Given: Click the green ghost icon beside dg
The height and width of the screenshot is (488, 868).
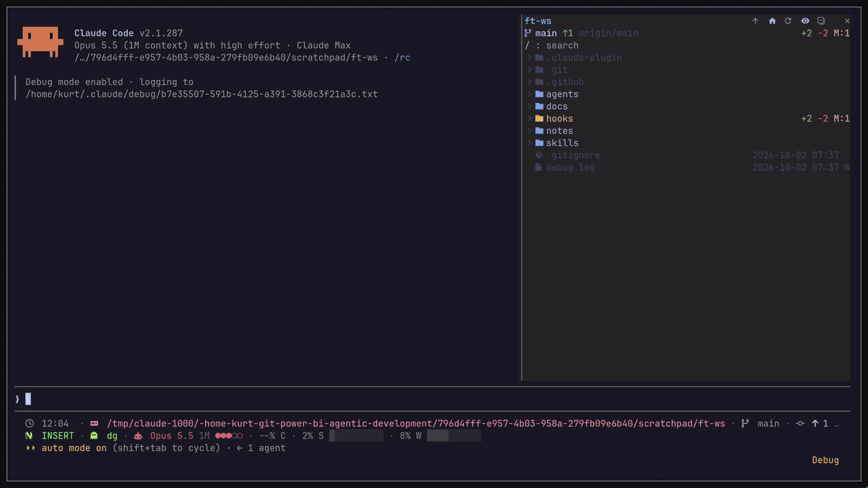Looking at the screenshot, I should (x=94, y=436).
